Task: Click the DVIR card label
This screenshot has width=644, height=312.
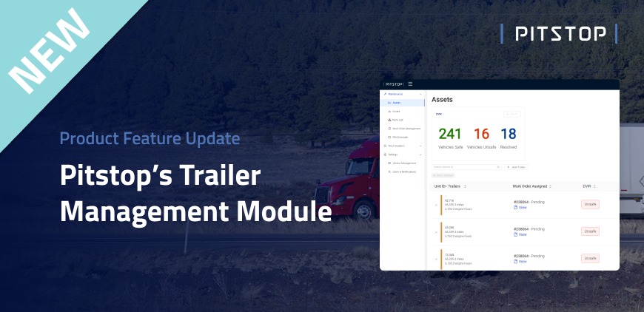Action: [x=439, y=115]
